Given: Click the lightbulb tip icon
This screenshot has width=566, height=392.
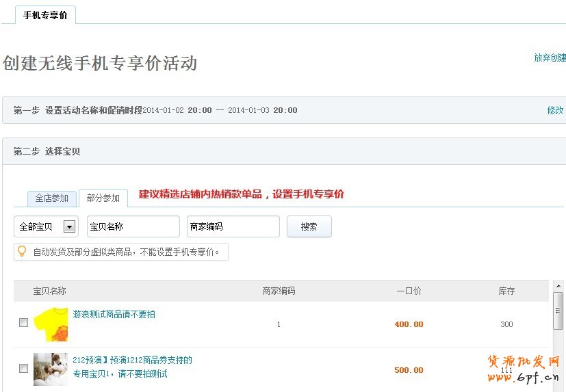Looking at the screenshot, I should [22, 252].
